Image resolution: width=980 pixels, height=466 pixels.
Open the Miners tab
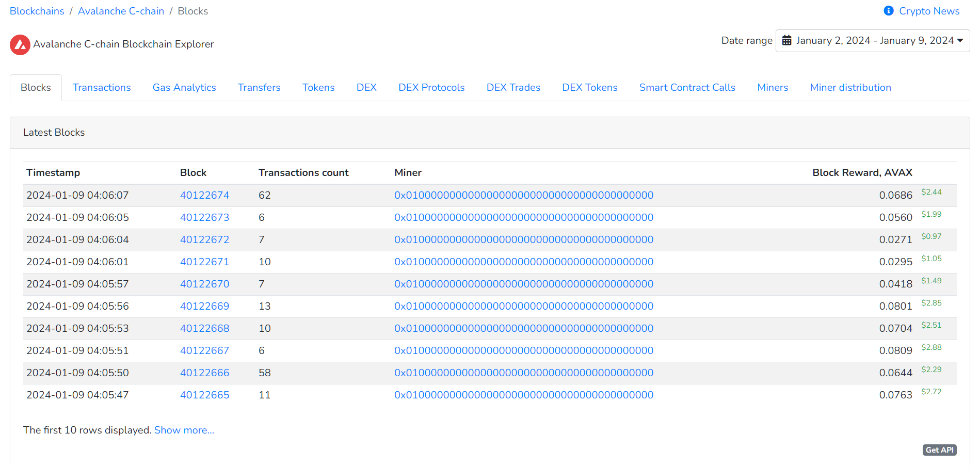pyautogui.click(x=773, y=88)
